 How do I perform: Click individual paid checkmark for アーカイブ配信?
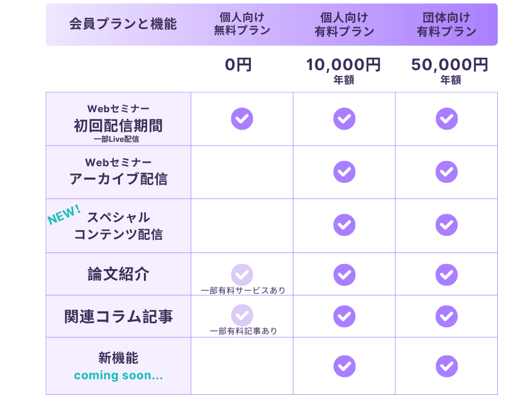(x=344, y=172)
